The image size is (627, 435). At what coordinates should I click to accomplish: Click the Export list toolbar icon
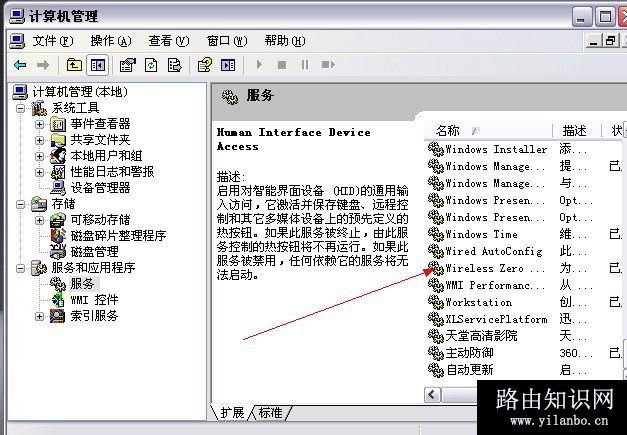(174, 65)
